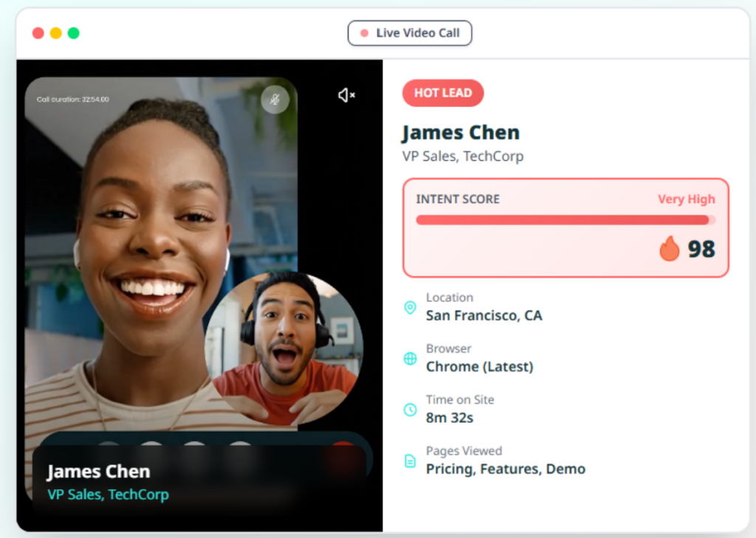Click the Browser globe icon

click(x=410, y=359)
